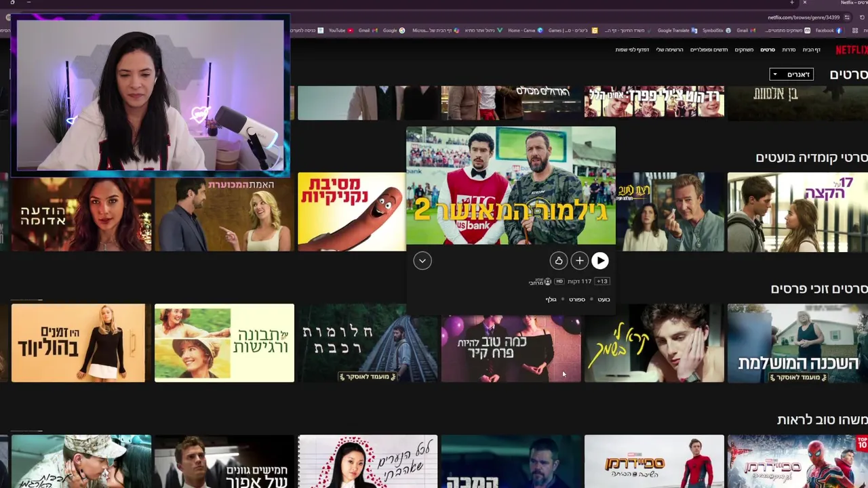Image resolution: width=868 pixels, height=488 pixels.
Task: Open the השכנה המושלמת movie thumbnail
Action: coord(797,343)
